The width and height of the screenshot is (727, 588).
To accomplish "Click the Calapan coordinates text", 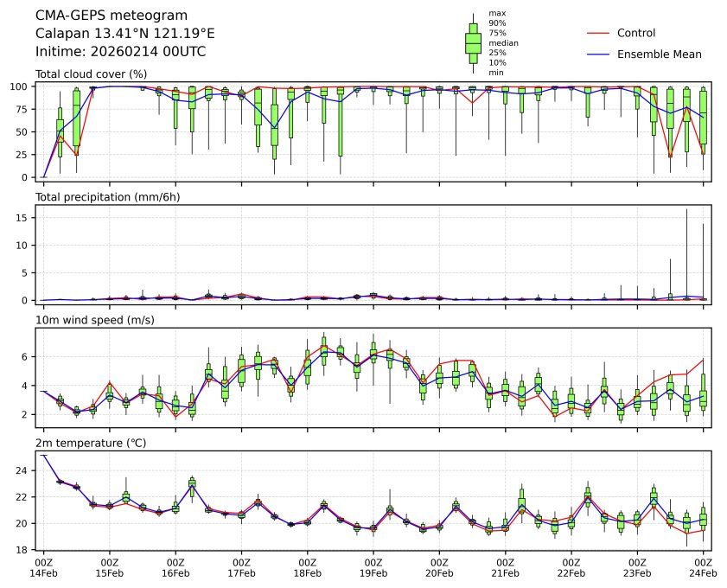I will click(x=124, y=34).
